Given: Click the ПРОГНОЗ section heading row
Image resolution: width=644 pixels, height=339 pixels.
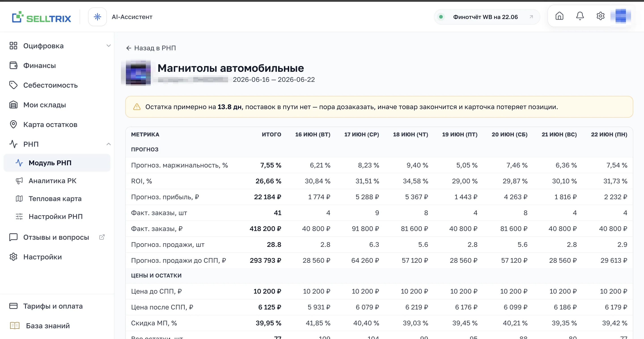Looking at the screenshot, I should pyautogui.click(x=379, y=150).
